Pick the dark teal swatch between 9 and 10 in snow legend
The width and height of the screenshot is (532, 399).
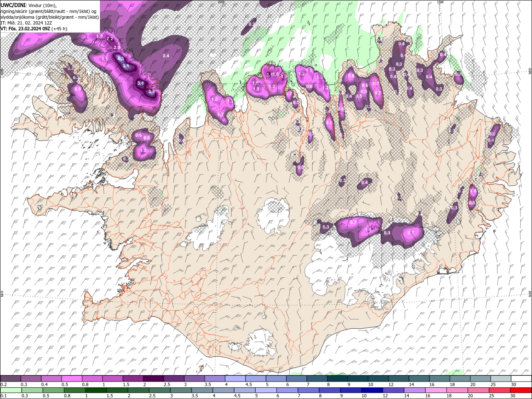[358, 379]
